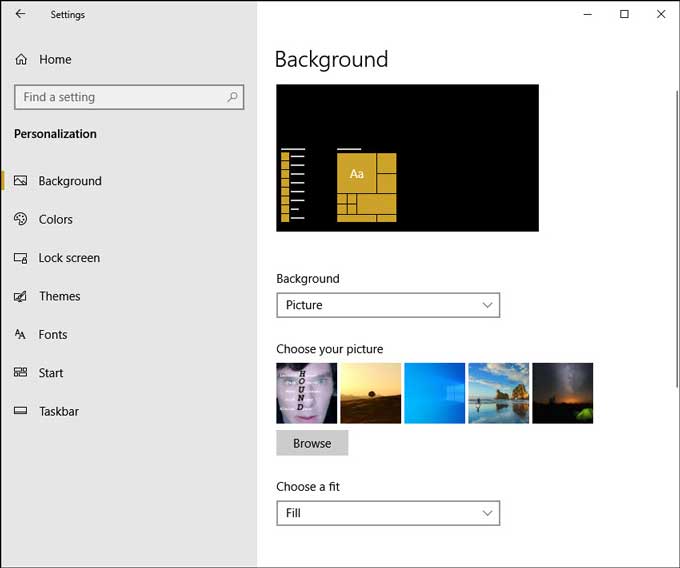This screenshot has height=568, width=680.
Task: Close the Settings window
Action: (661, 14)
